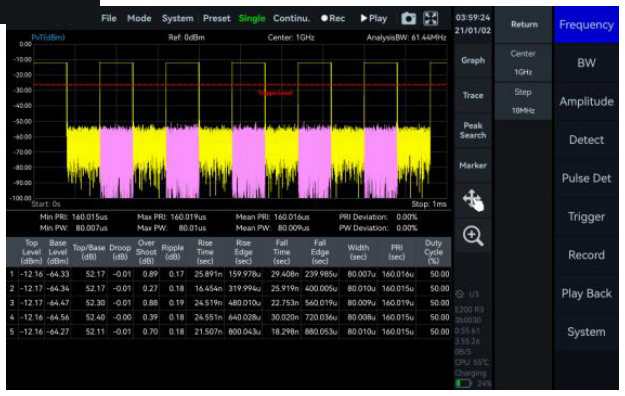The image size is (625, 396).
Task: Select pulse row 3 base level -64.47
Action: pyautogui.click(x=57, y=303)
